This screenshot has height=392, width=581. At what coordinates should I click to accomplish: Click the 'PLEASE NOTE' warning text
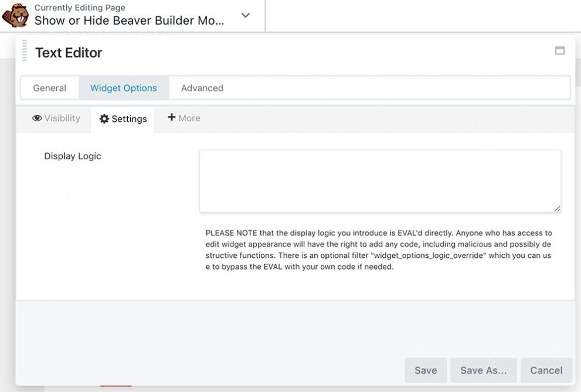click(379, 250)
